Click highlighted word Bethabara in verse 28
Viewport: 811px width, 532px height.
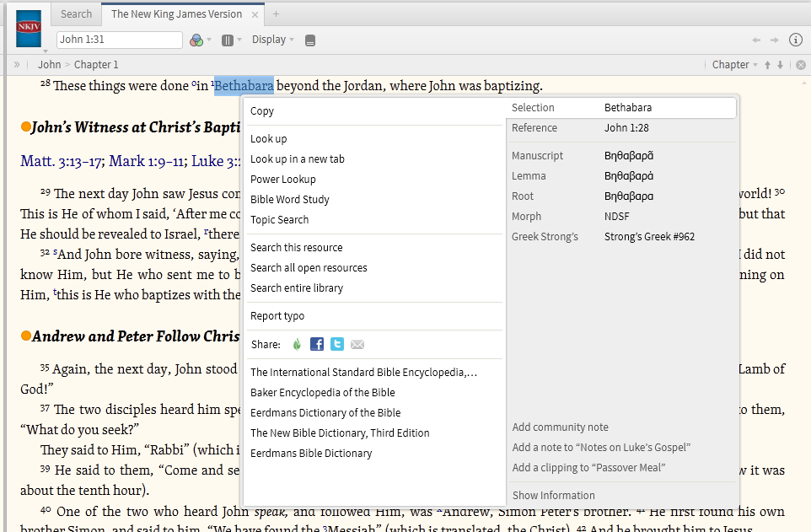coord(244,85)
